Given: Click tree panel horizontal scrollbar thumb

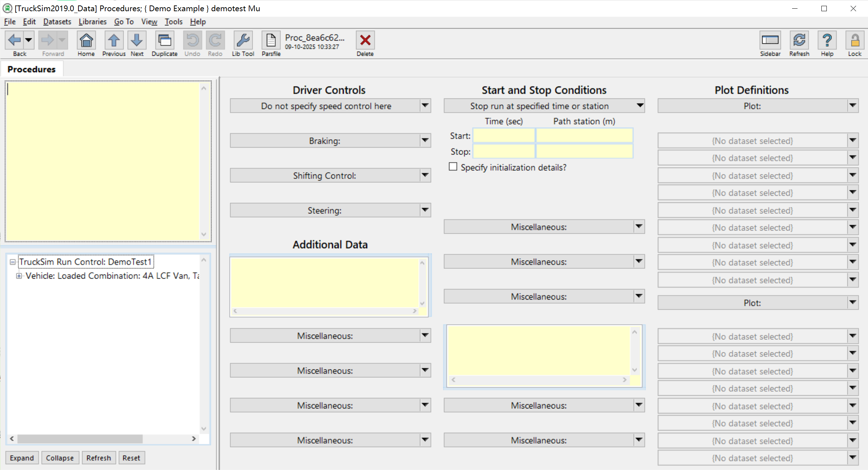Looking at the screenshot, I should 80,439.
